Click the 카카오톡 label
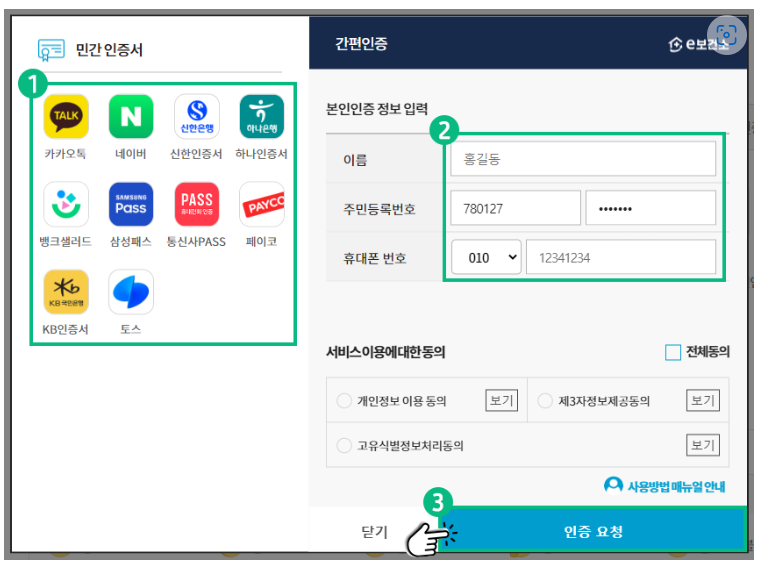The width and height of the screenshot is (782, 577). 65,154
